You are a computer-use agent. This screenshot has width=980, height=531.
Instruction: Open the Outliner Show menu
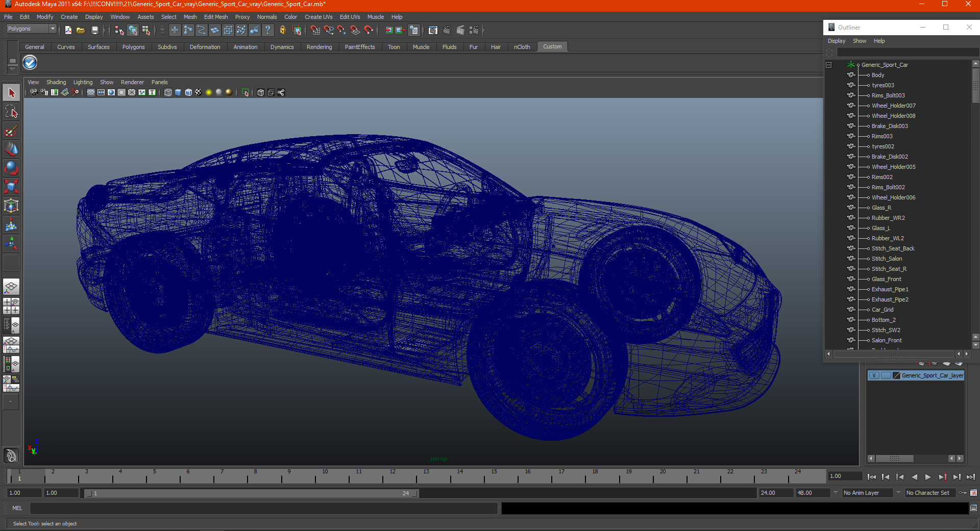860,41
